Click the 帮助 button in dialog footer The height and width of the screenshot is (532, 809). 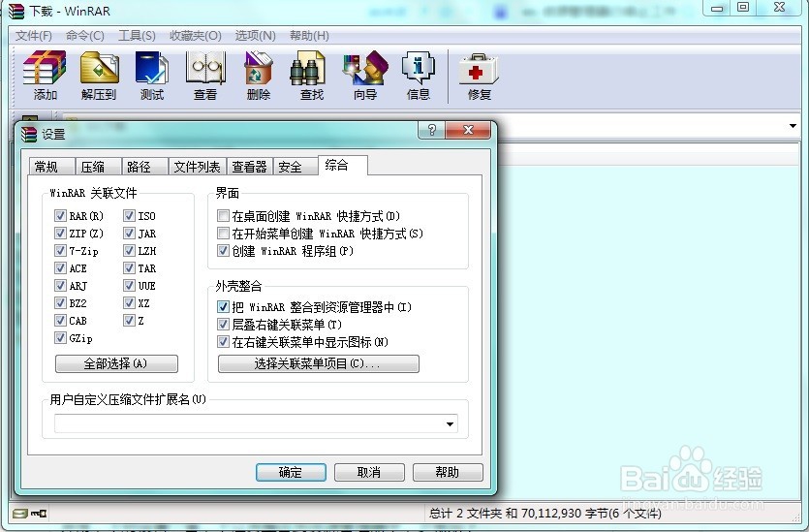[448, 472]
